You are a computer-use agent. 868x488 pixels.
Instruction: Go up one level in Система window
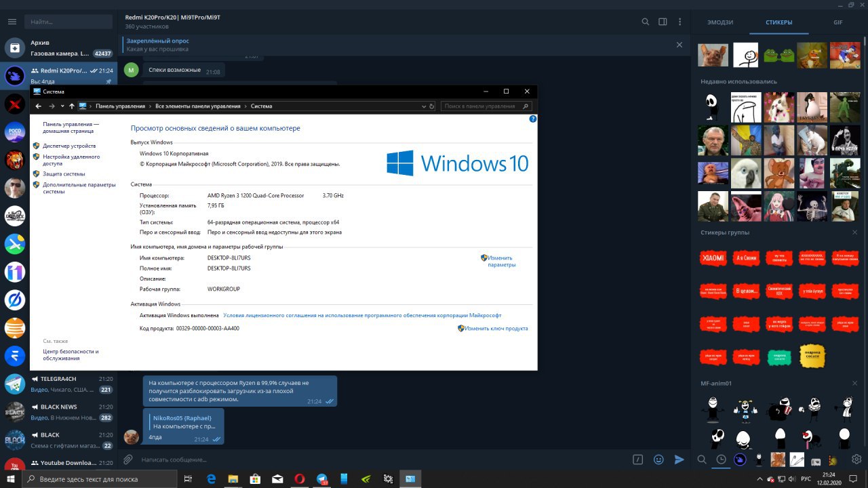(x=72, y=106)
